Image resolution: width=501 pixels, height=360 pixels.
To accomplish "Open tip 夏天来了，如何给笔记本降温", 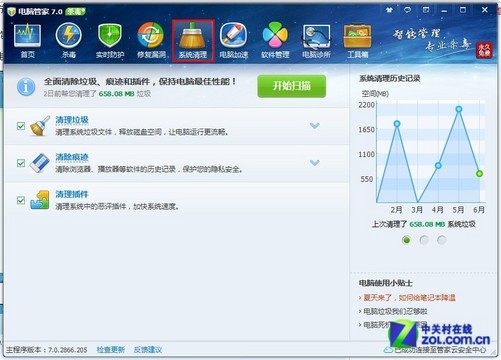I will tap(409, 297).
